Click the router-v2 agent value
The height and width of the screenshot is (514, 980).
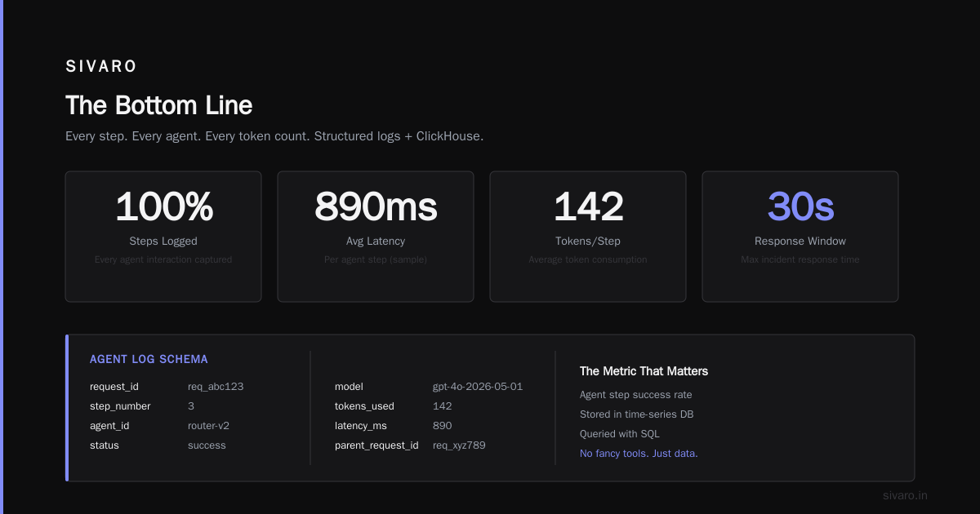point(214,426)
